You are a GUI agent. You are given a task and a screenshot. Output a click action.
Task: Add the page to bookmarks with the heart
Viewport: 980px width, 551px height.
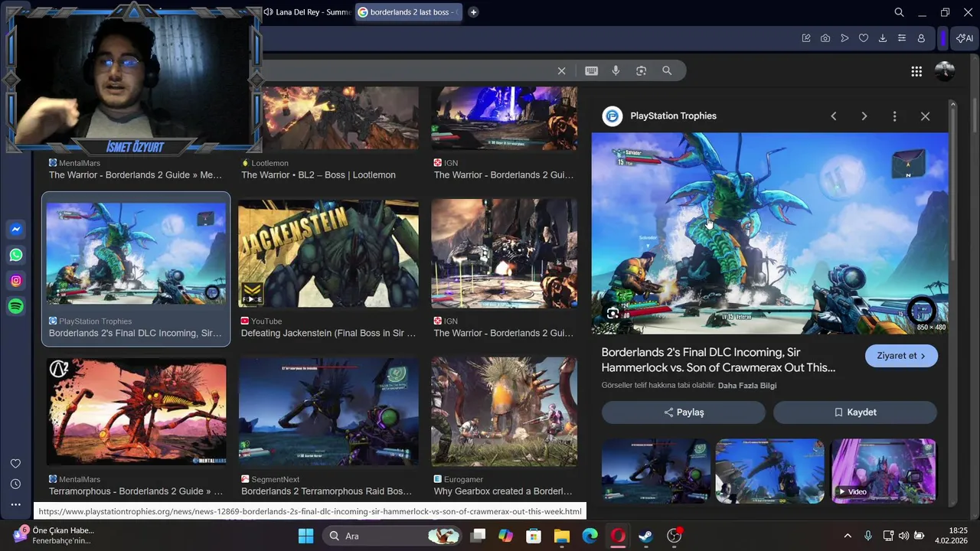point(864,38)
